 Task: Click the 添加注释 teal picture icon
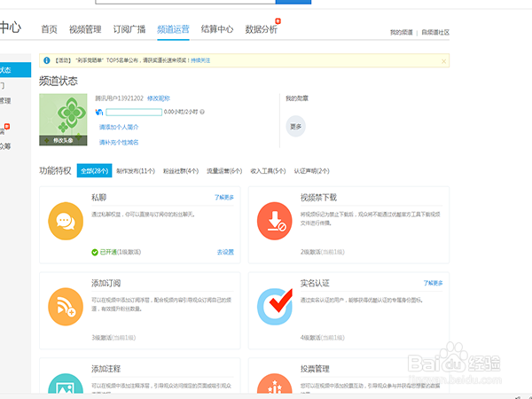coord(66,385)
